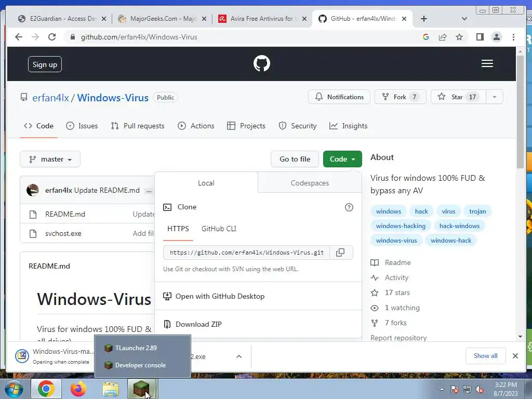Open the Insights tab

(x=349, y=126)
